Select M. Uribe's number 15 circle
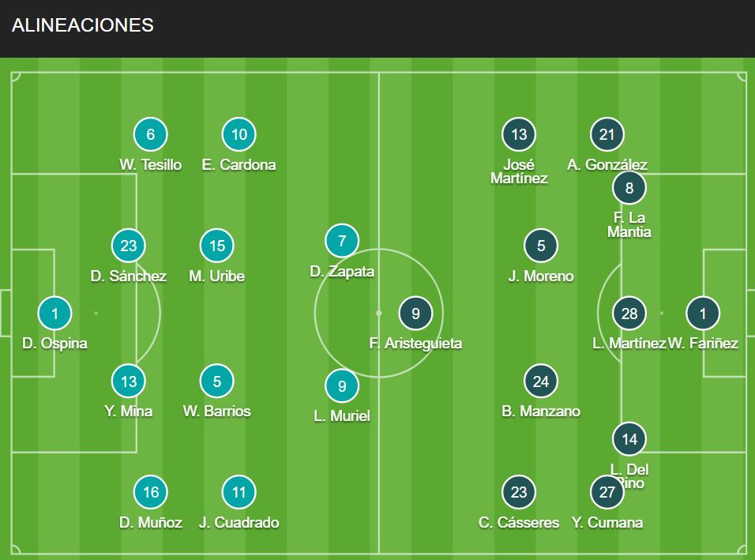Screen dimensions: 755x560 (216, 246)
